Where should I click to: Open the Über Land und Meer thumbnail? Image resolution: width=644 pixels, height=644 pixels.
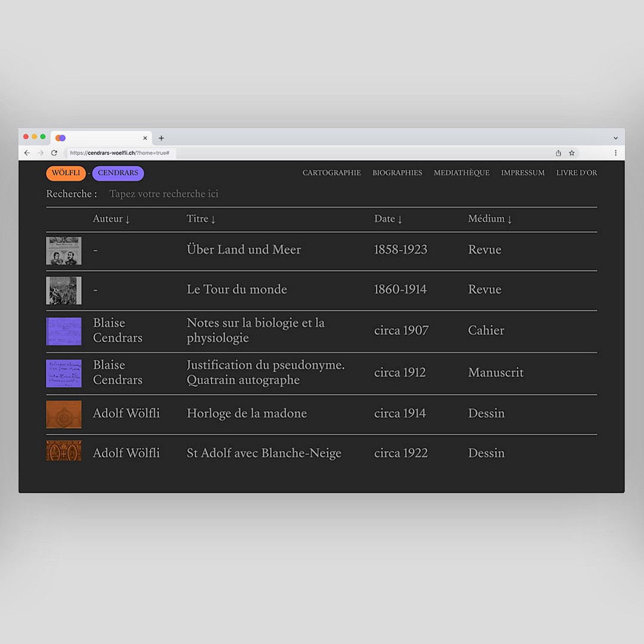point(64,250)
